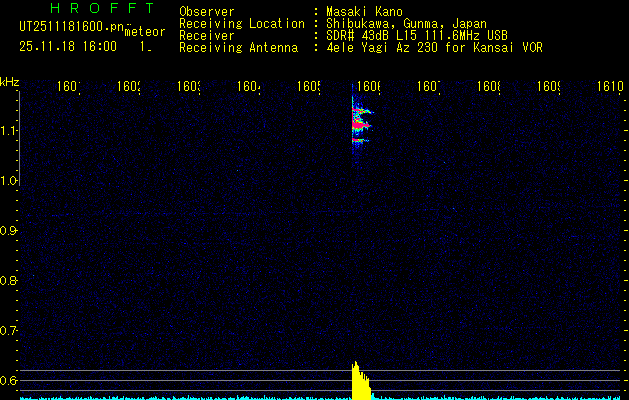Click the colorful meteor echo in spectrogram
The width and height of the screenshot is (629, 400).
coord(360,122)
